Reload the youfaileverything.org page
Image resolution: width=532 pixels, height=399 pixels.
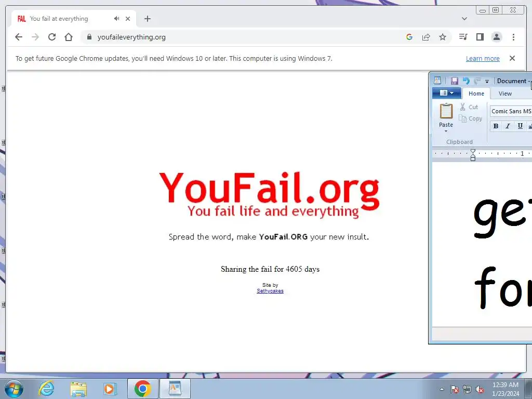point(52,37)
